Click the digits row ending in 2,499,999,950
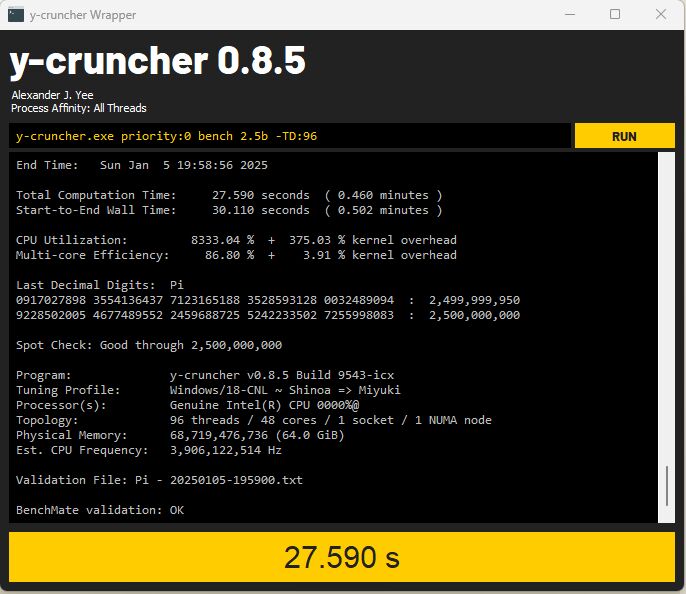This screenshot has width=686, height=594. [268, 300]
